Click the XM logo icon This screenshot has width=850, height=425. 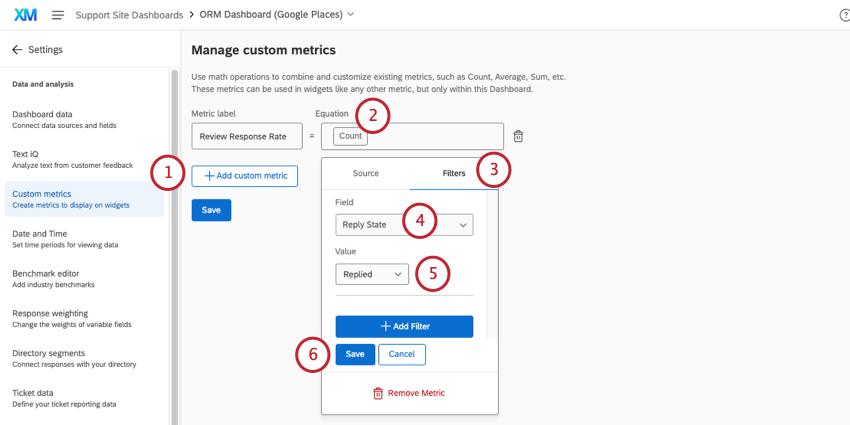tap(24, 15)
